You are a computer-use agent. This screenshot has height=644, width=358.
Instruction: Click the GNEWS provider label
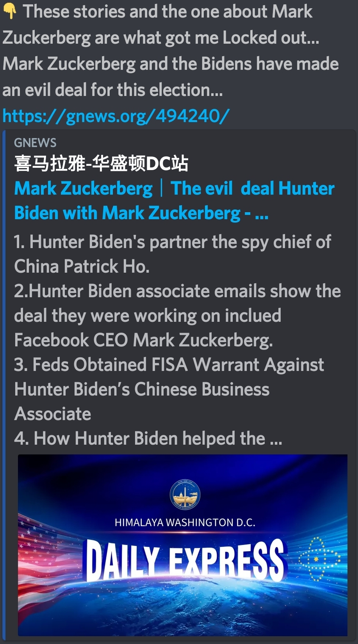(35, 143)
